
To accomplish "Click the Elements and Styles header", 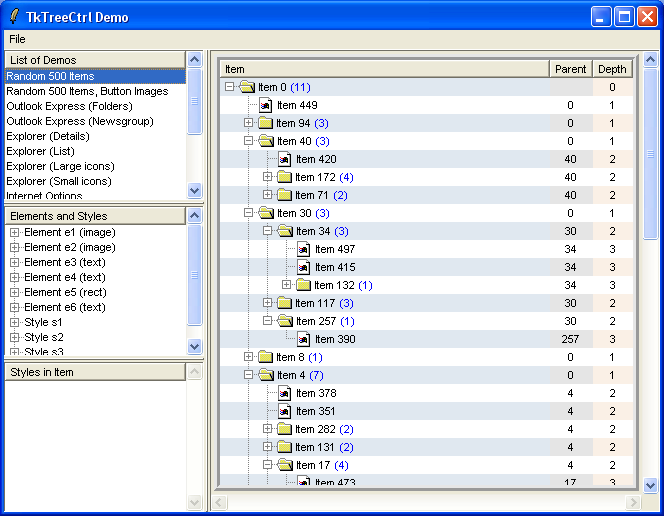I will click(x=95, y=216).
